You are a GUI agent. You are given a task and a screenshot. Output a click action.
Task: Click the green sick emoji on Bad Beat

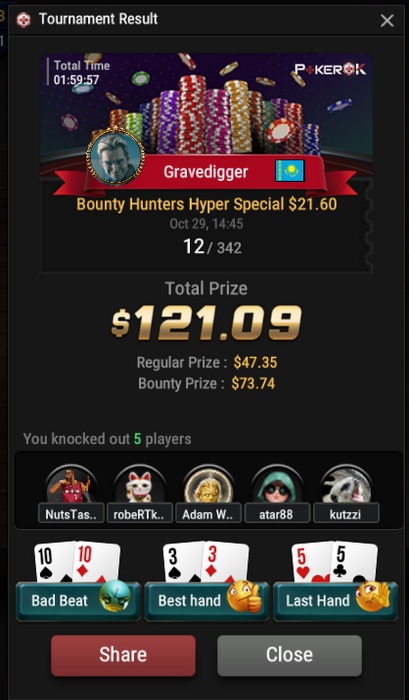(115, 596)
